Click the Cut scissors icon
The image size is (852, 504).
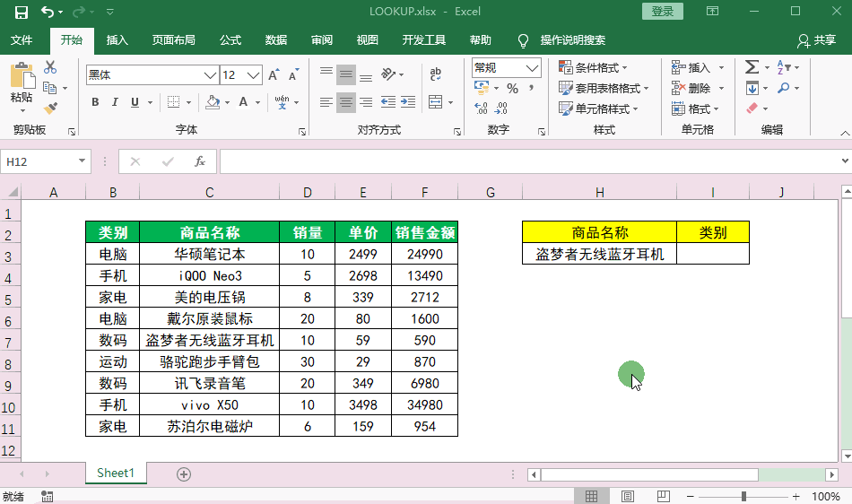click(x=50, y=67)
